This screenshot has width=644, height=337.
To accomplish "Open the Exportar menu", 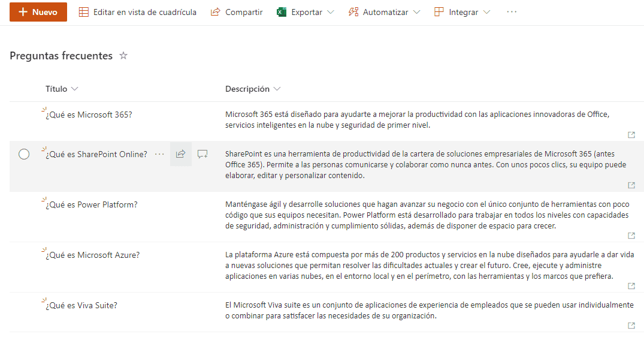I will pos(306,12).
